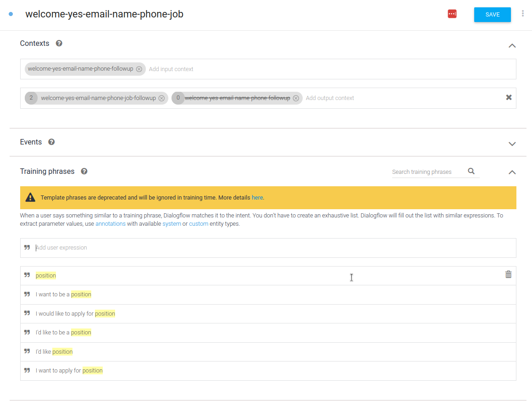Collapse the Training phrases section

tap(512, 172)
